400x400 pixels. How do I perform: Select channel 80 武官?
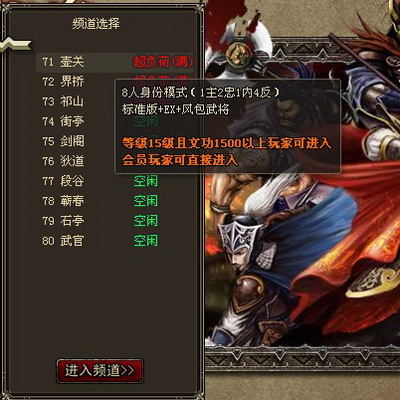tap(114, 241)
